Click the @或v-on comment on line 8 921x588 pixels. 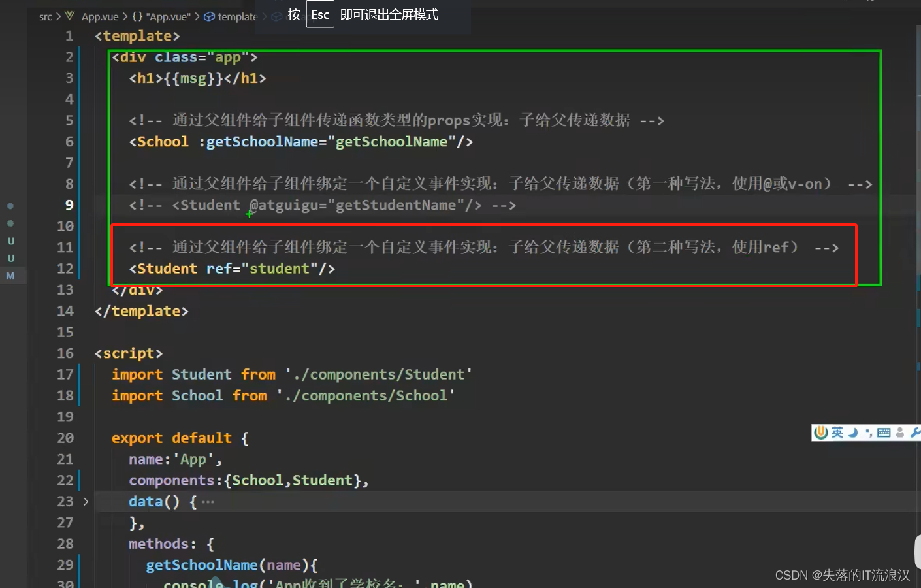tap(500, 184)
